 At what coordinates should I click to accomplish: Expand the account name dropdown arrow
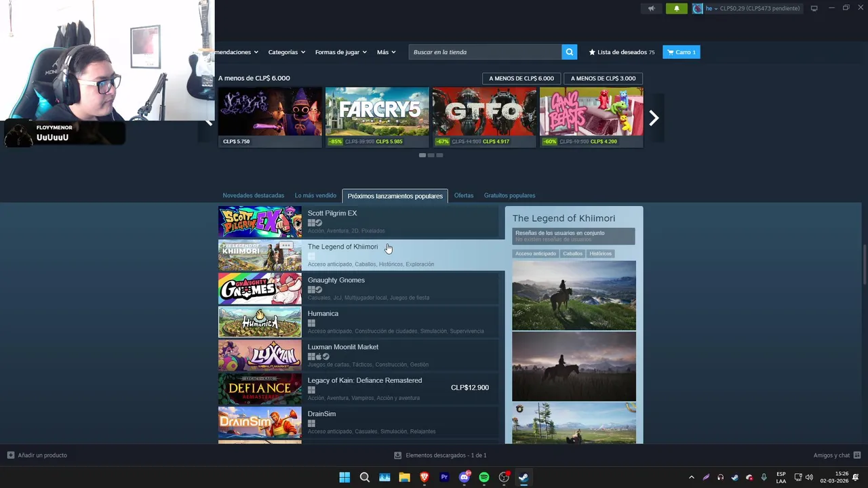point(716,8)
